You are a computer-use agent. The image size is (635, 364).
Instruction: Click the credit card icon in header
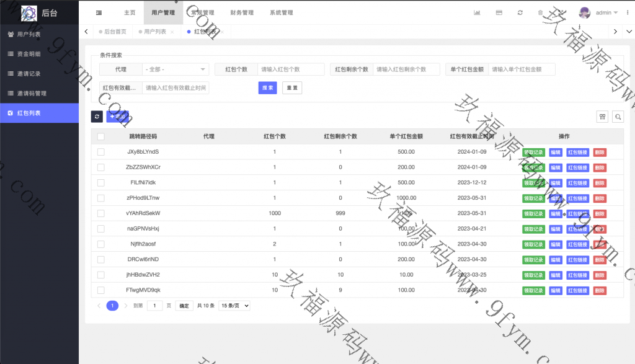click(499, 12)
